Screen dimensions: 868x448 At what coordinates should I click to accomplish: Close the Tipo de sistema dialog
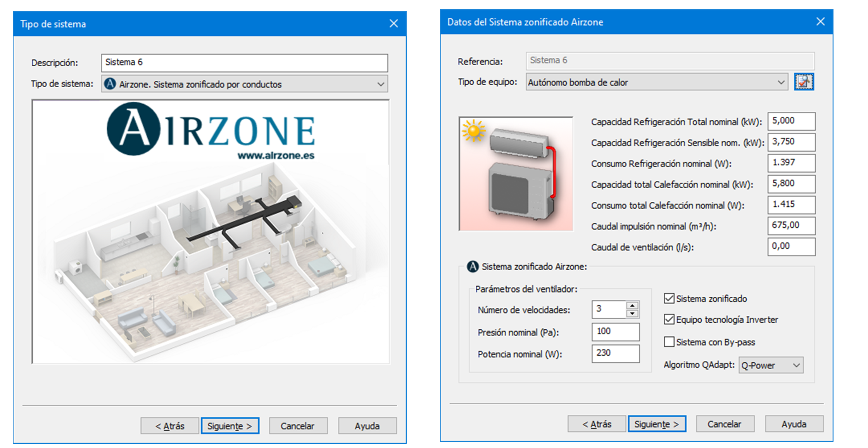pos(394,24)
